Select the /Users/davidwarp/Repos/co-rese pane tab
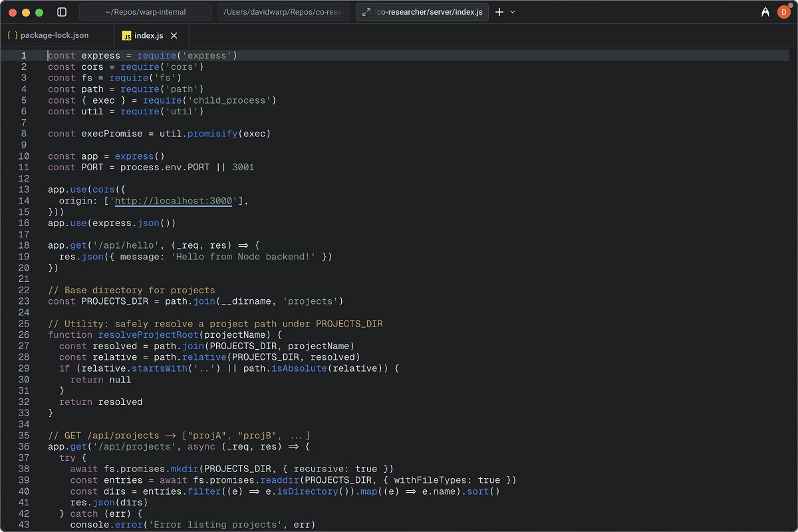This screenshot has height=532, width=798. coord(284,11)
